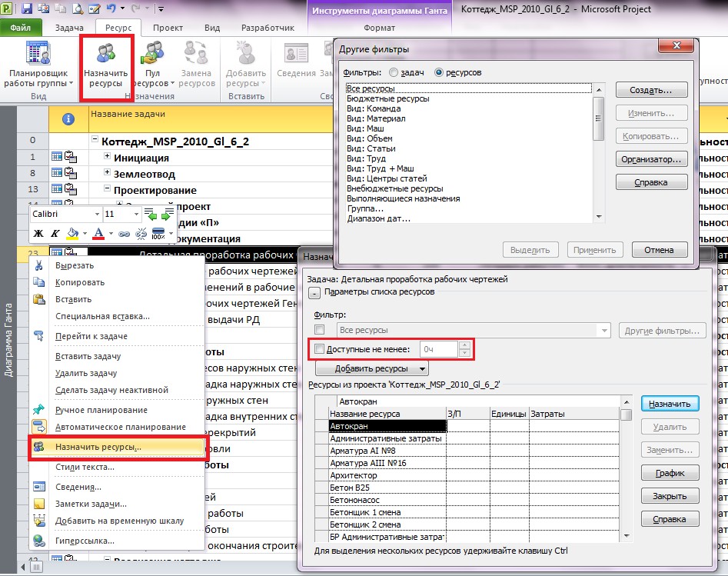Click the Print Preview magnifier icon
Screen dimensions: 728x576
pos(77,8)
